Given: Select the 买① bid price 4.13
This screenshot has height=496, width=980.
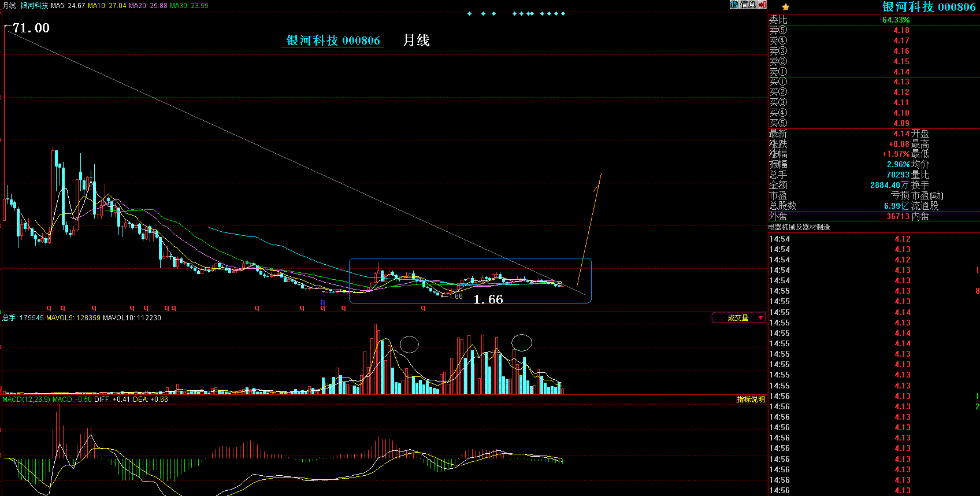Looking at the screenshot, I should pyautogui.click(x=901, y=82).
